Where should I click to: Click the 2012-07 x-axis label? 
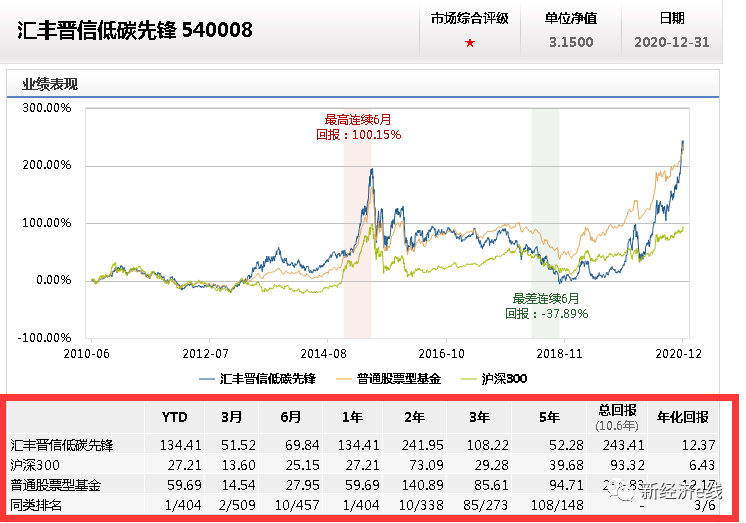205,354
